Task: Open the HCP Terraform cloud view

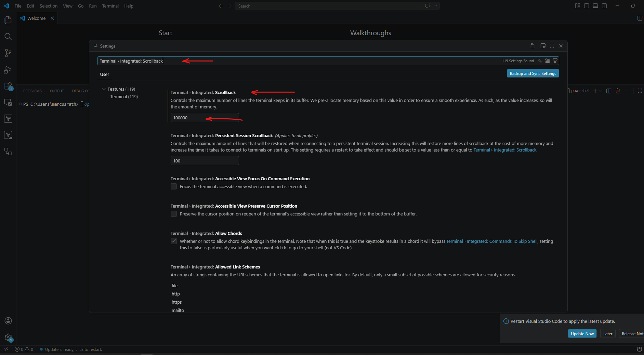Action: tap(8, 135)
